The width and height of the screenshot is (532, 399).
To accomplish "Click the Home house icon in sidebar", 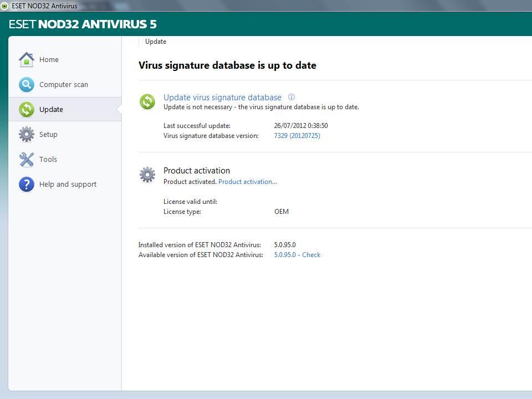I will coord(26,59).
